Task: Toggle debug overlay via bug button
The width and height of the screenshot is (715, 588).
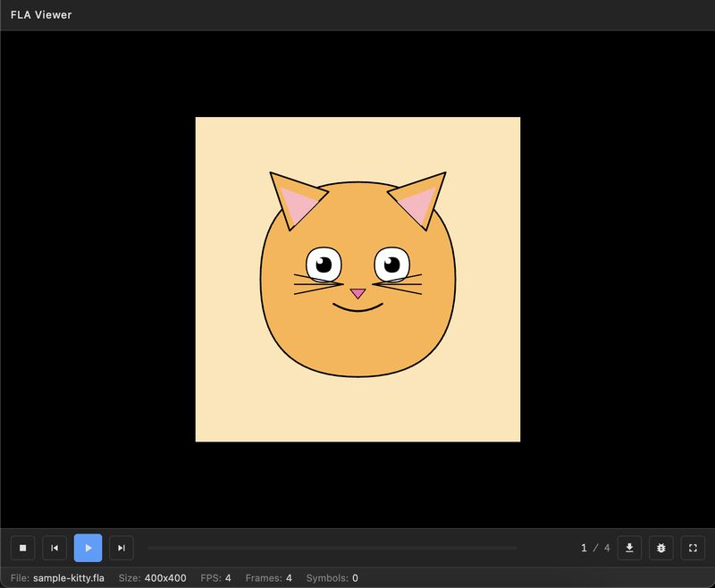Action: pyautogui.click(x=661, y=548)
